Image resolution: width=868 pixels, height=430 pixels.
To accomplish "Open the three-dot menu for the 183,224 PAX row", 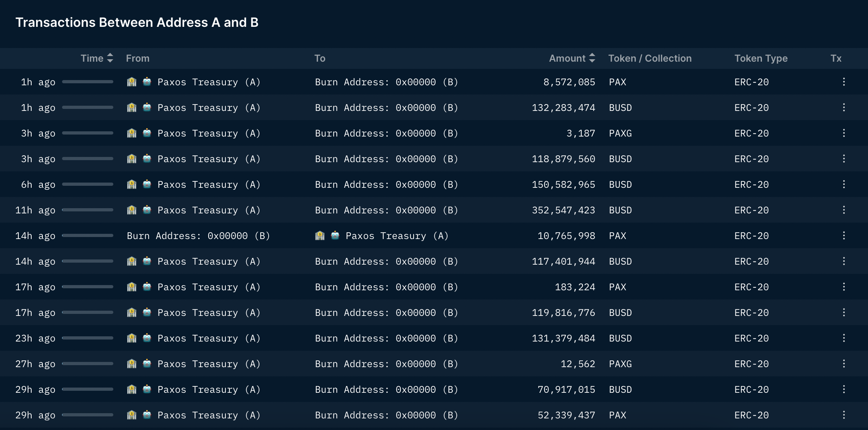I will point(844,287).
